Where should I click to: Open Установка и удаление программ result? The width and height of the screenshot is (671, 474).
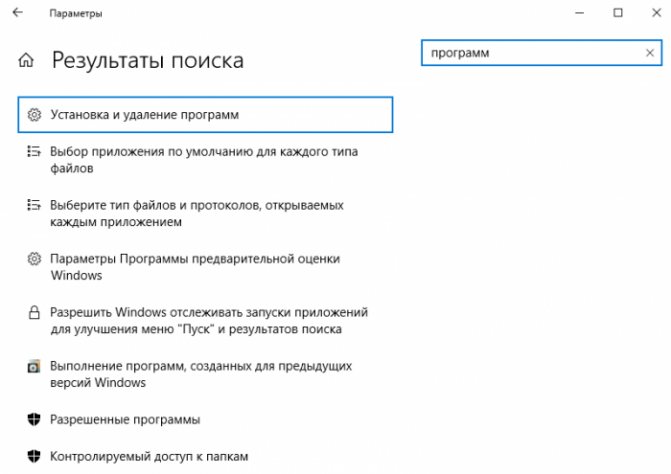coord(205,115)
